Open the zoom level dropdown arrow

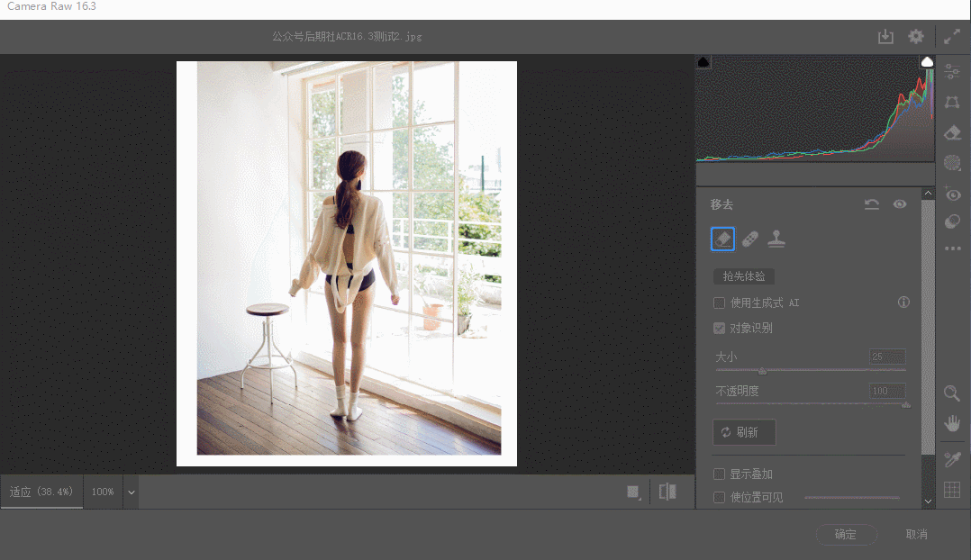(x=131, y=492)
